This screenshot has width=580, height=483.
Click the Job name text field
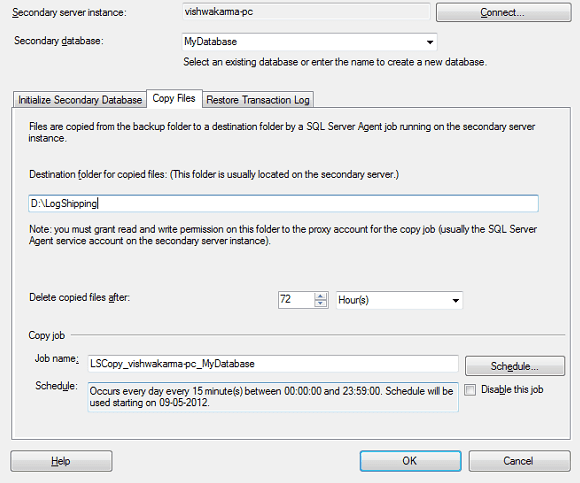(x=273, y=364)
